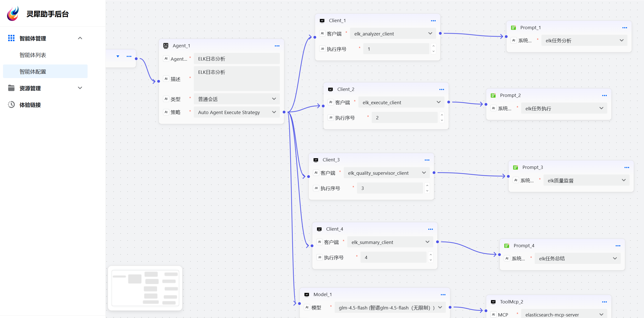
Task: Increase Client_2 执行序号 with up stepper
Action: click(x=442, y=115)
